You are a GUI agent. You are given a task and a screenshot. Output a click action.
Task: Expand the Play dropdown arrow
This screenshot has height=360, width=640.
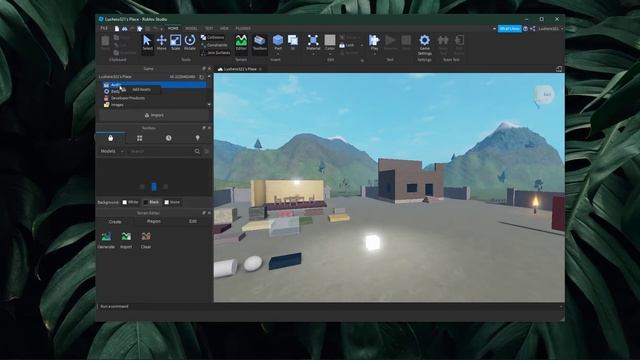374,53
